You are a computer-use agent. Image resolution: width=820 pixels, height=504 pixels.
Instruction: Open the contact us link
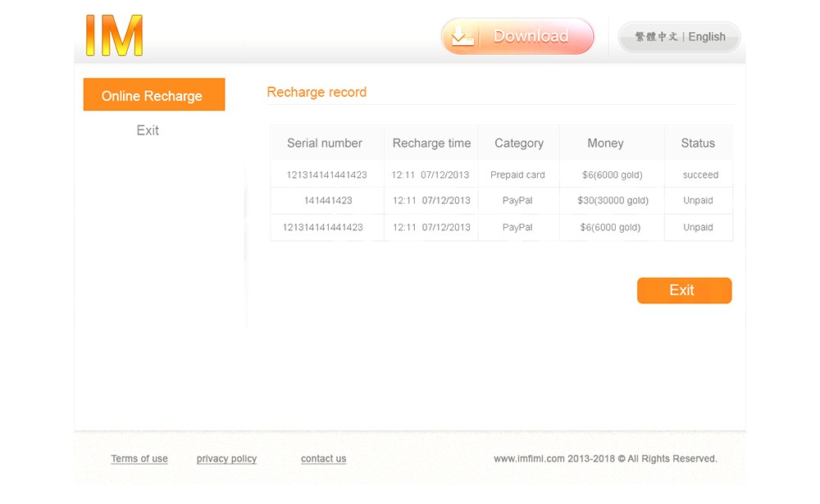(323, 459)
